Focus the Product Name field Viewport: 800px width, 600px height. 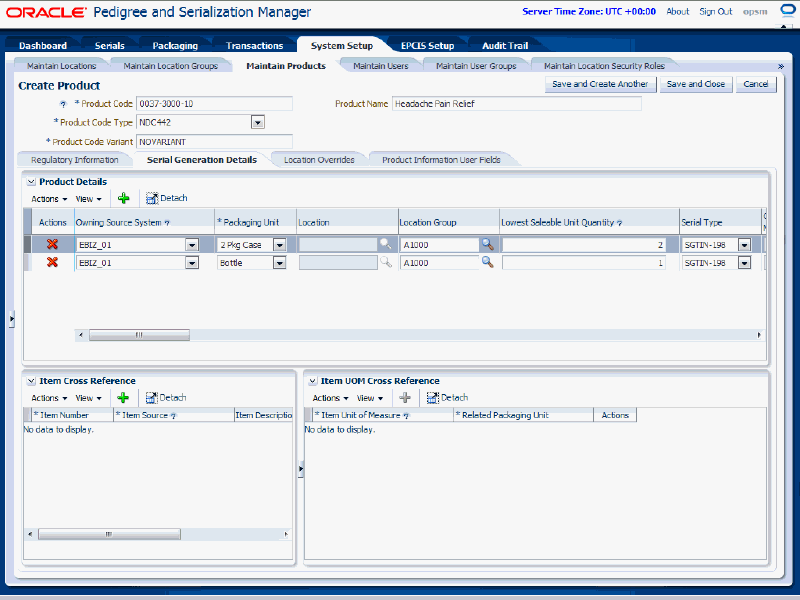click(516, 104)
